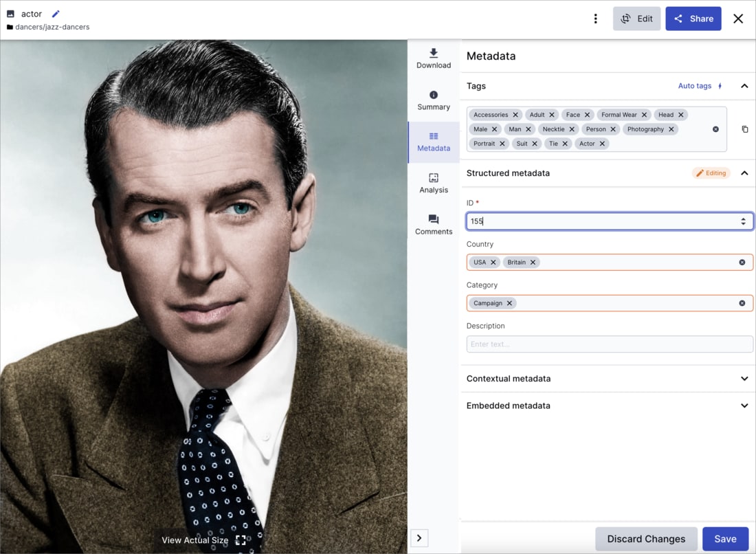Select the Analysis sidebar icon
This screenshot has height=554, width=756.
[433, 182]
